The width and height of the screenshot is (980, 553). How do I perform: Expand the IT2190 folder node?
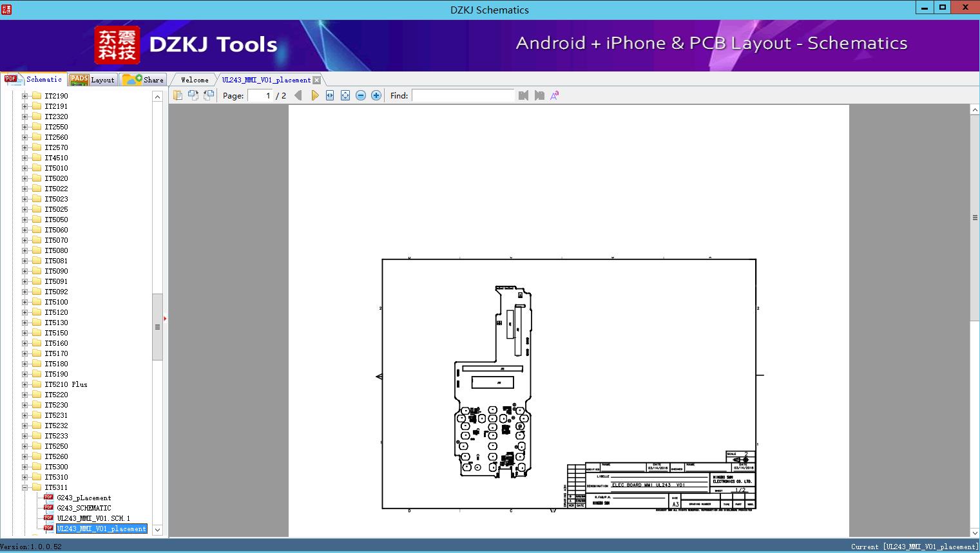25,96
